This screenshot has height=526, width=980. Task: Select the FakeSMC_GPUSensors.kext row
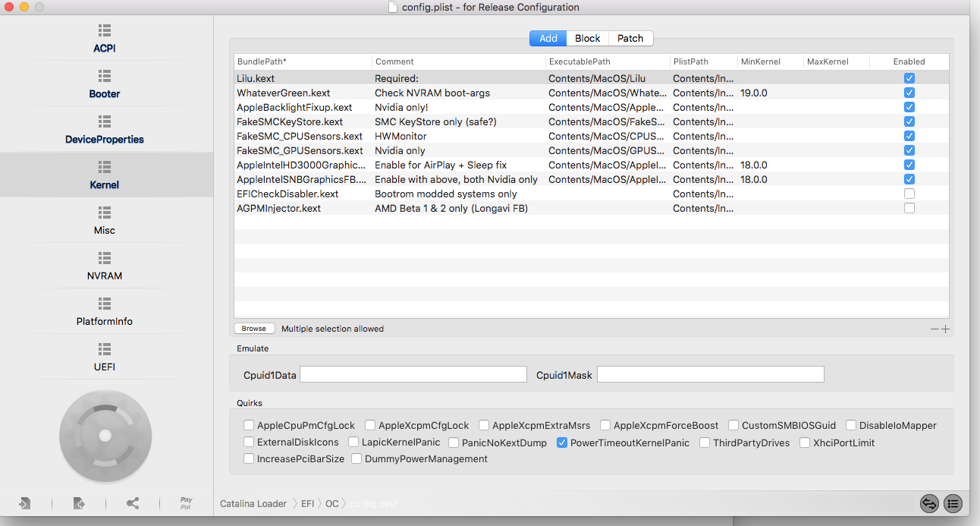tap(592, 150)
